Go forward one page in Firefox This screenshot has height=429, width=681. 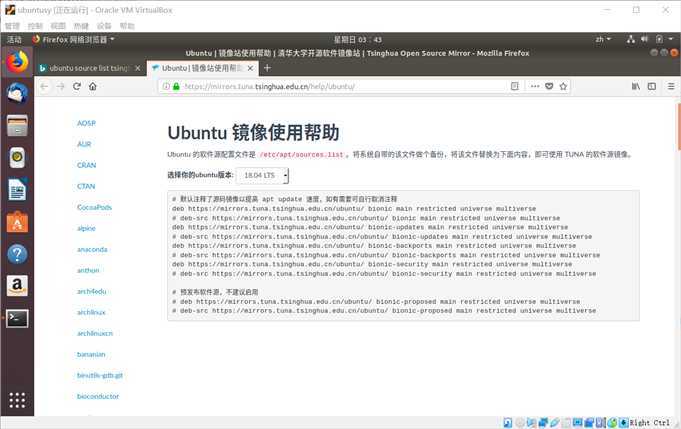coord(60,86)
